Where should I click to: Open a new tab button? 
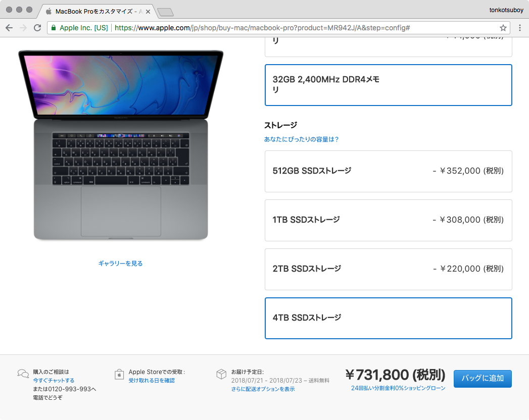point(165,13)
